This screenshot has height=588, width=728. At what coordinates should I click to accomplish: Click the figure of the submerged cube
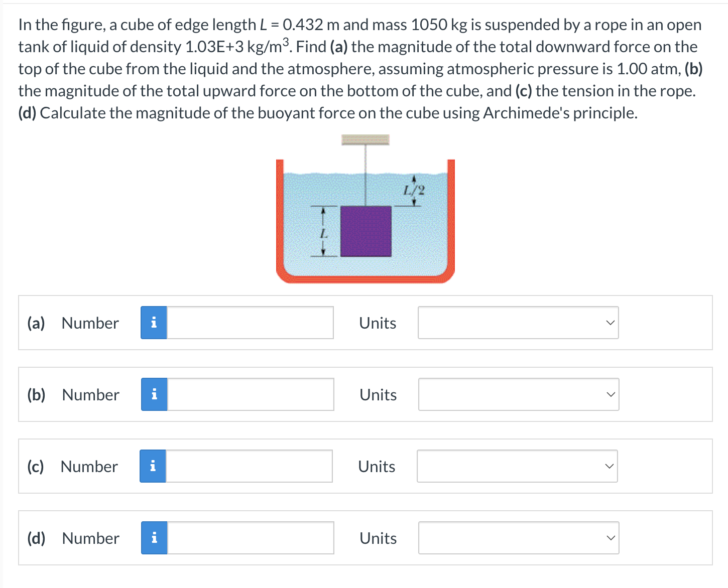366,231
